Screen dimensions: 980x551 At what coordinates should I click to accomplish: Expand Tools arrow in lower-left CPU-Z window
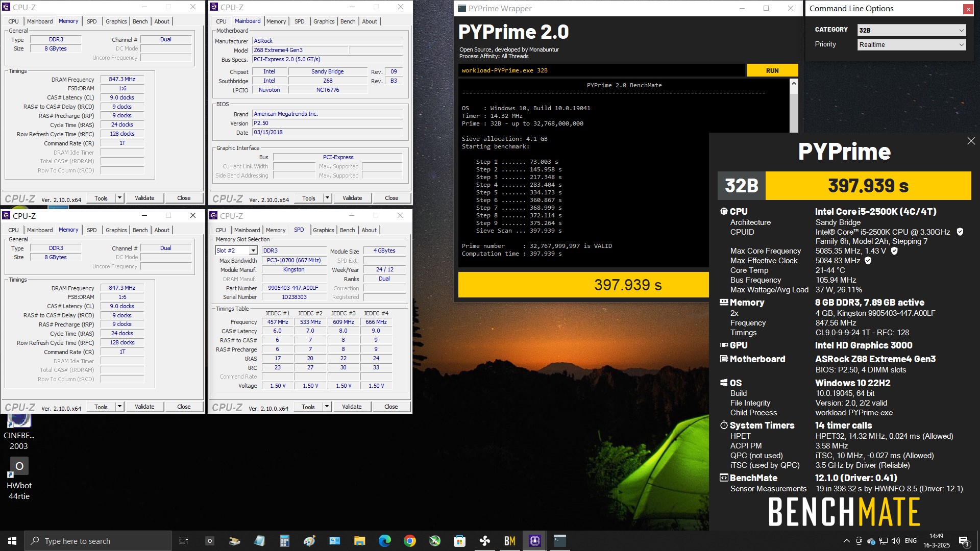tap(119, 407)
